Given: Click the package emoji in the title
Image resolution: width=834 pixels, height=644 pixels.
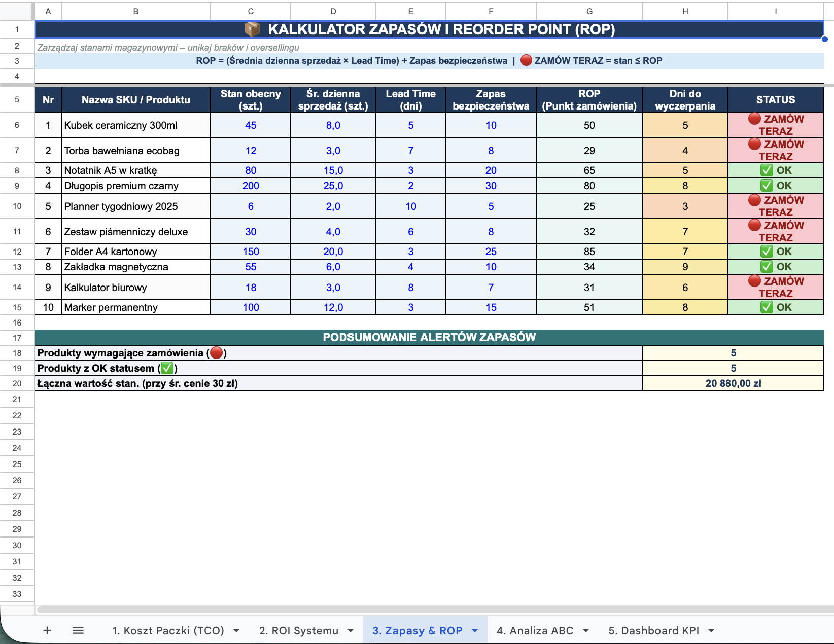Looking at the screenshot, I should coord(252,29).
